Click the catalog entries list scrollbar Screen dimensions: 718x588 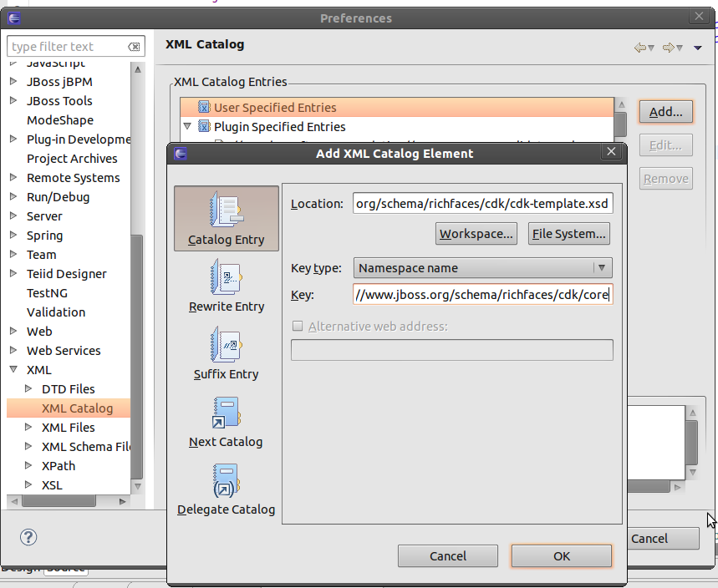tap(621, 124)
